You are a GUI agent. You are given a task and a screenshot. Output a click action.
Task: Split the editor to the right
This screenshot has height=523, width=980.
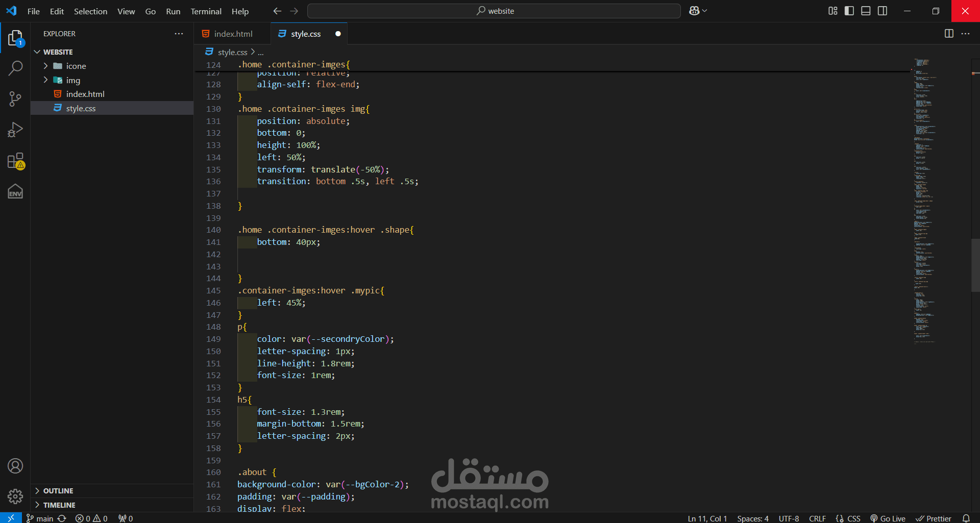pos(949,33)
